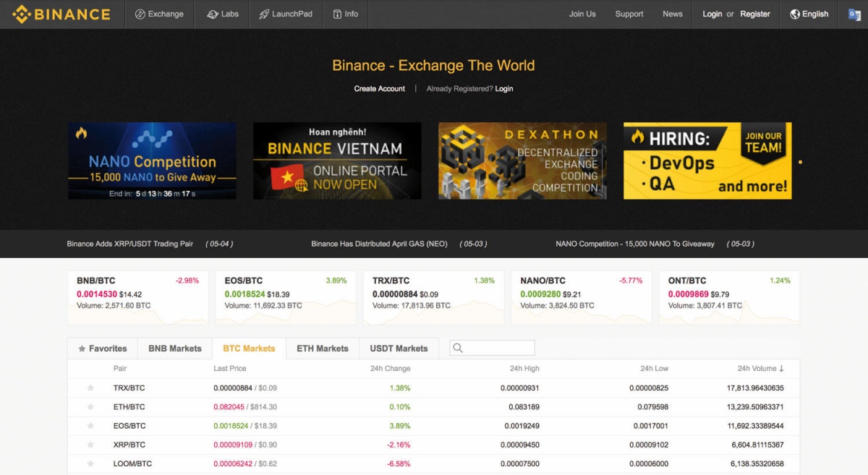Open NANO Competition 15,000 NANO Giveaway announcement
The image size is (868, 475).
[635, 244]
